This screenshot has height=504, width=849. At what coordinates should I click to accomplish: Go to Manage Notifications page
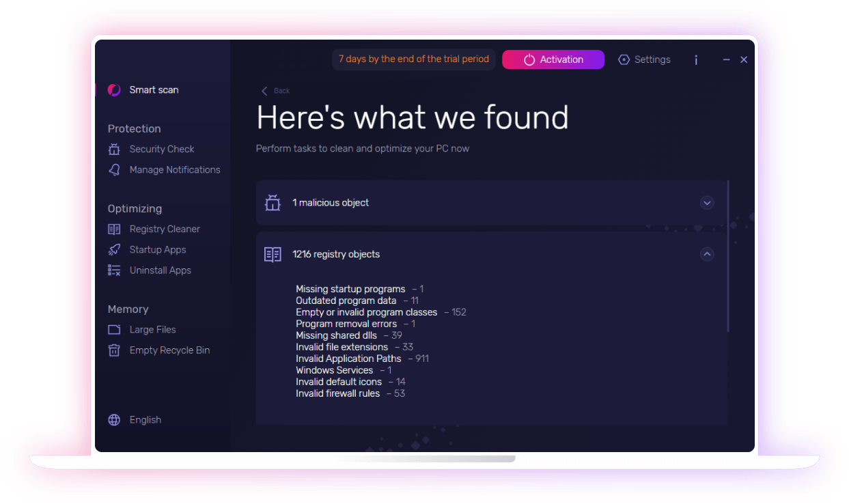(x=175, y=170)
